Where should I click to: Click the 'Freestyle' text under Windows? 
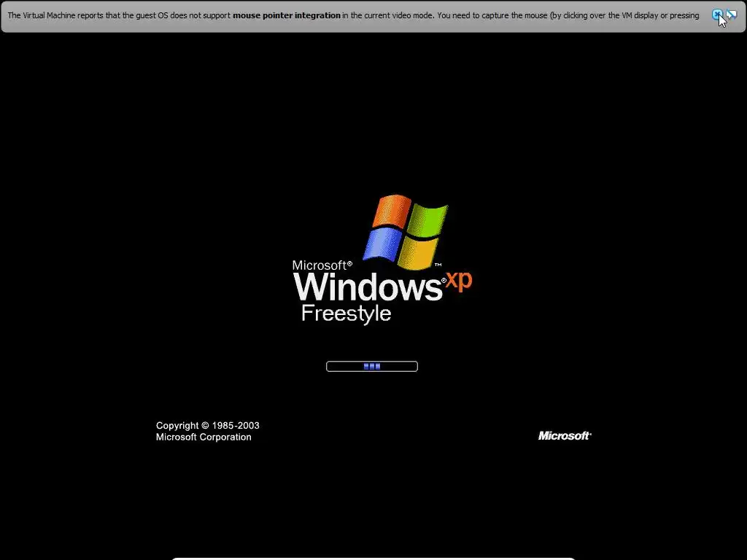tap(347, 314)
